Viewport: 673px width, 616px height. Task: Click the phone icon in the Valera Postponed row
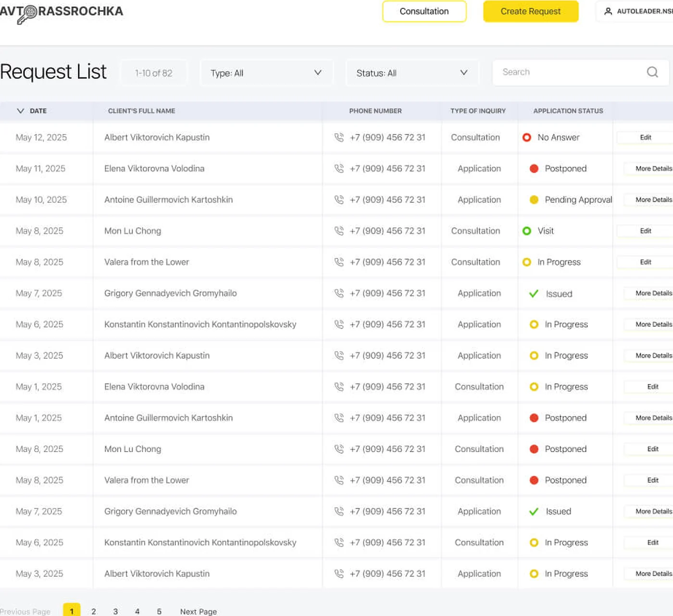click(x=339, y=480)
